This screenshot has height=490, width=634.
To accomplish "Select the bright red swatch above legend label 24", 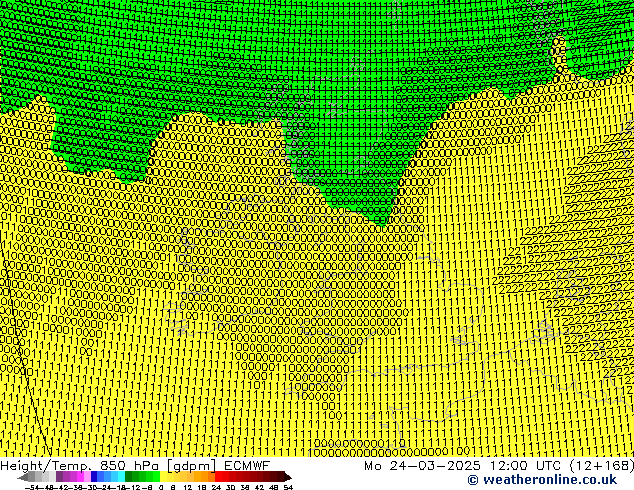I will (218, 477).
